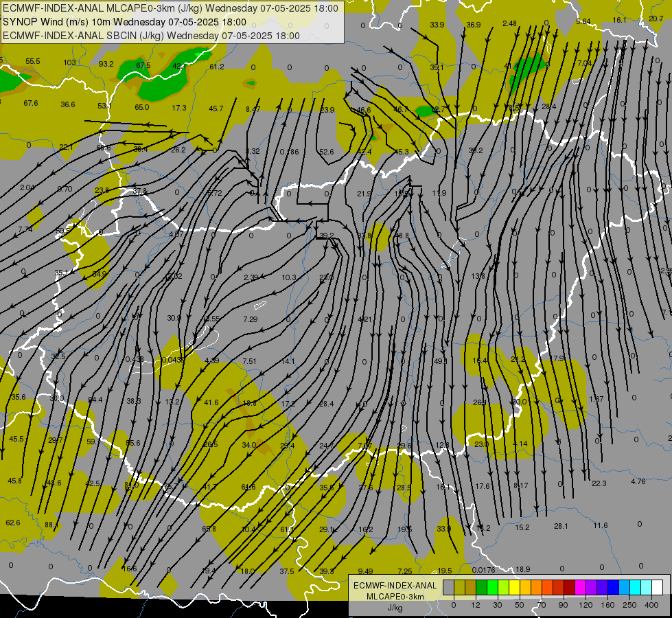Click the red swatch before the 90 tick
This screenshot has height=618, width=672.
pyautogui.click(x=559, y=587)
